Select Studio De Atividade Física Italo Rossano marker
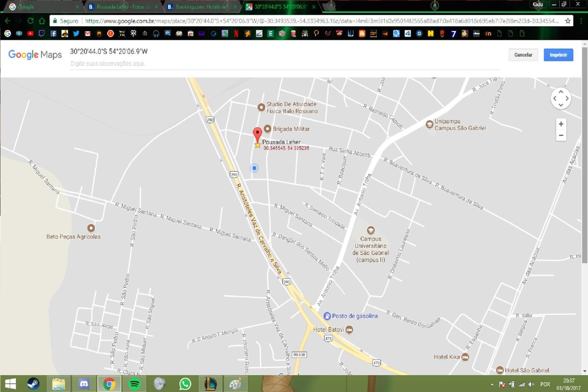The width and height of the screenshot is (588, 392). 261,107
